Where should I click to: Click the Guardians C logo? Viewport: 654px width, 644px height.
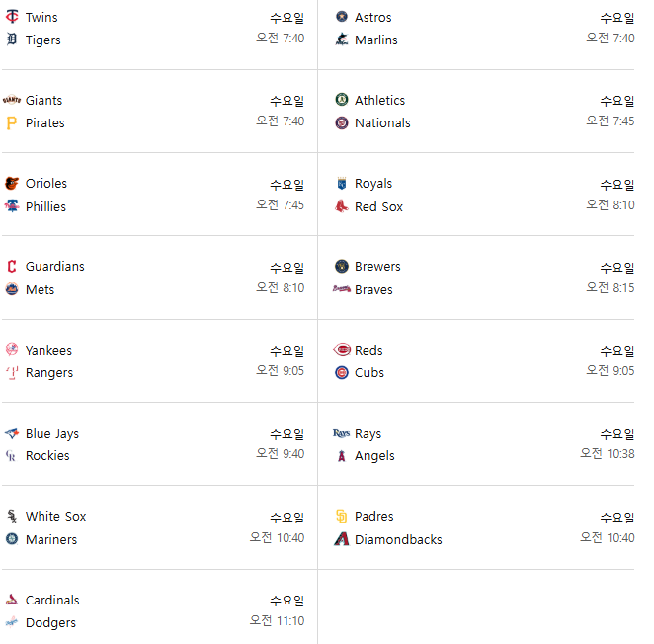[x=12, y=266]
